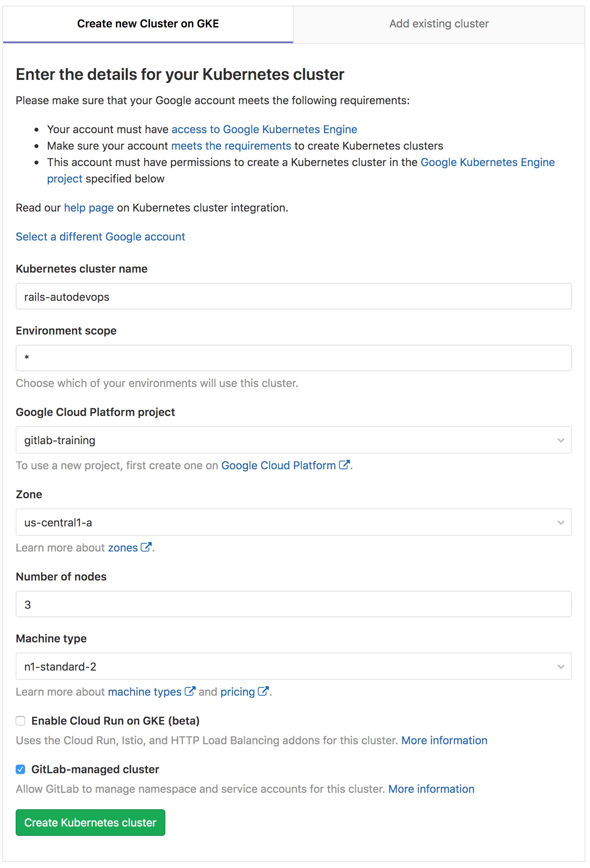Click the access to Google Kubernetes Engine link
This screenshot has height=868, width=590.
pyautogui.click(x=264, y=129)
